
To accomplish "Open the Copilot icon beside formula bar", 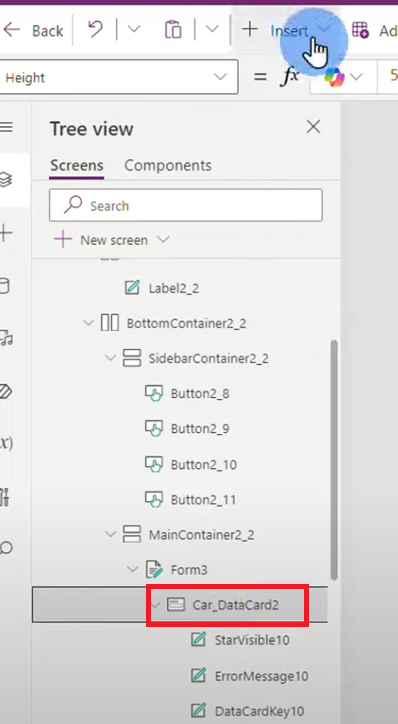I will 334,77.
